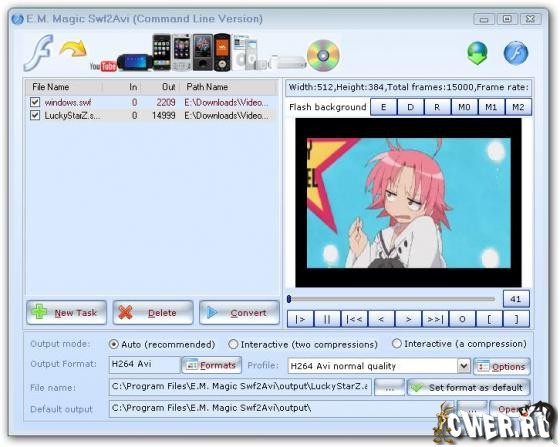Screen dimensions: 560x447
Task: Click the Path Name column header
Action: [207, 87]
